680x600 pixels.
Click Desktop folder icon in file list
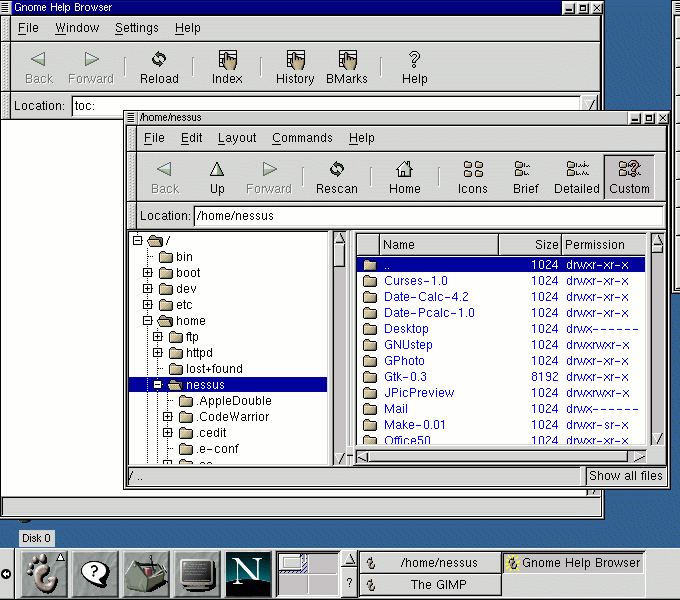pos(370,329)
